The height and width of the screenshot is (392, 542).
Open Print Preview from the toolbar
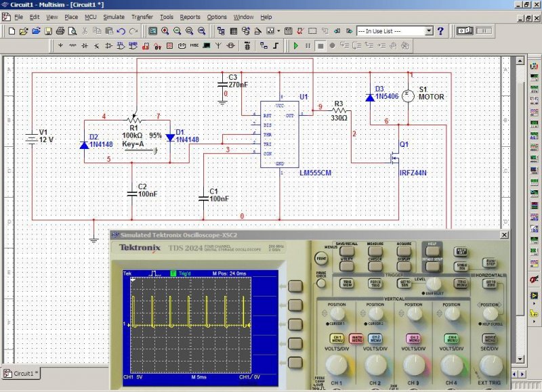click(72, 31)
